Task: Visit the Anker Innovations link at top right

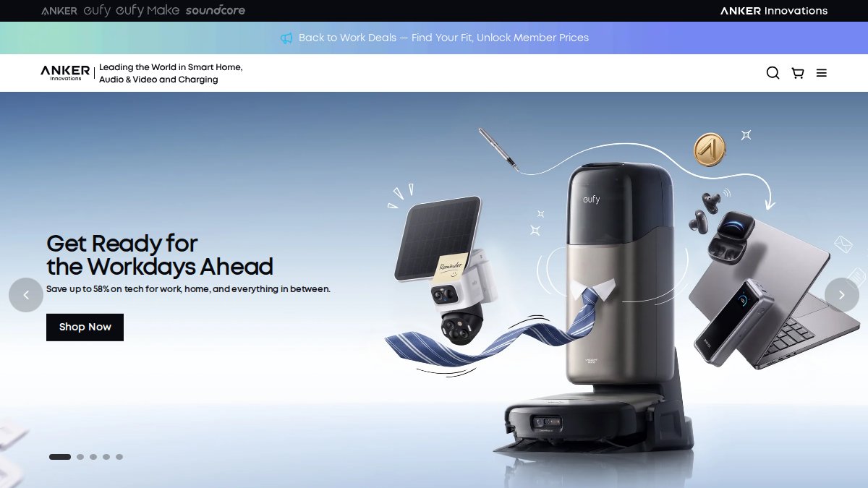Action: pyautogui.click(x=774, y=11)
